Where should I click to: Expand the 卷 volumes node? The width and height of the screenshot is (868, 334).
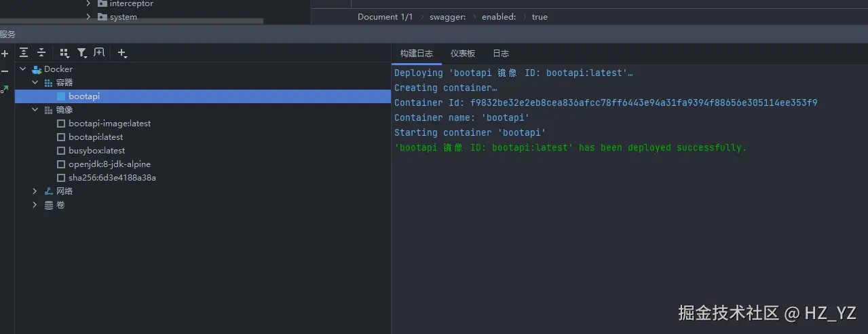[35, 205]
